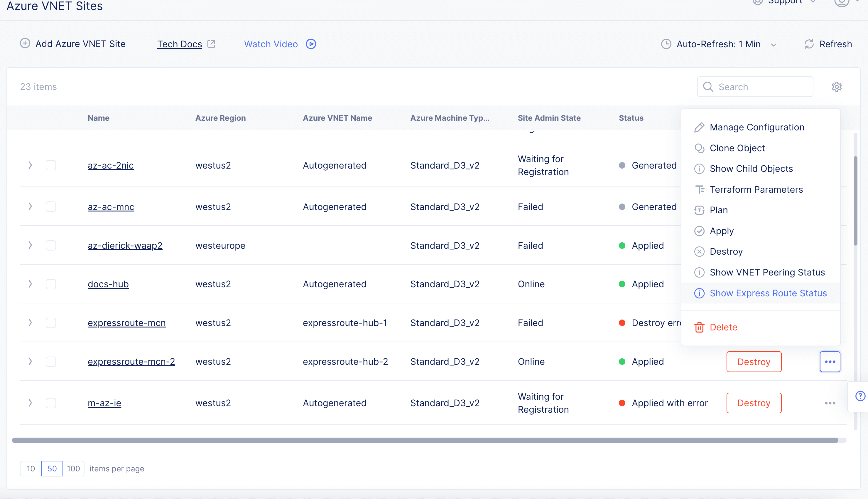868x499 pixels.
Task: Click the info icon for Show Express Route Status
Action: (x=699, y=293)
